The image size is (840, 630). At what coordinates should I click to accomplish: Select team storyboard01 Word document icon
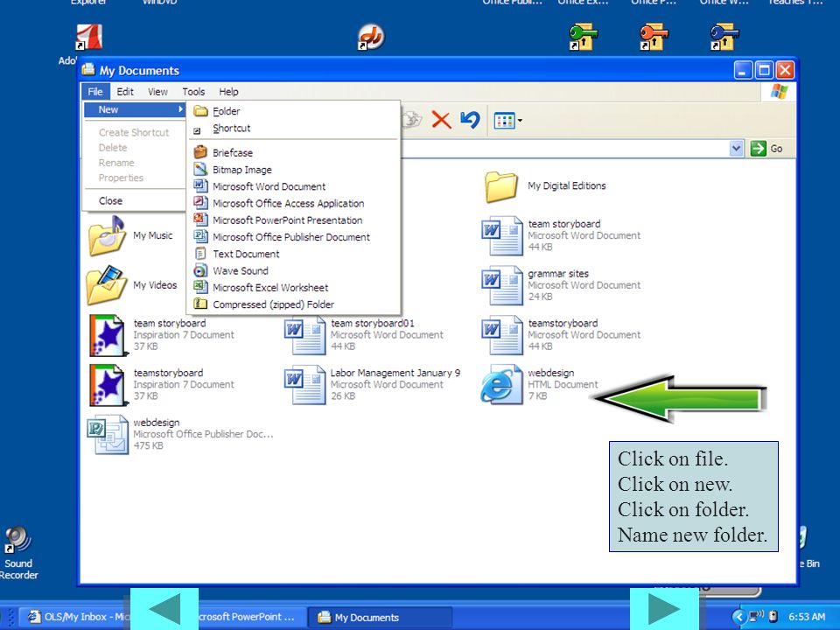click(304, 335)
